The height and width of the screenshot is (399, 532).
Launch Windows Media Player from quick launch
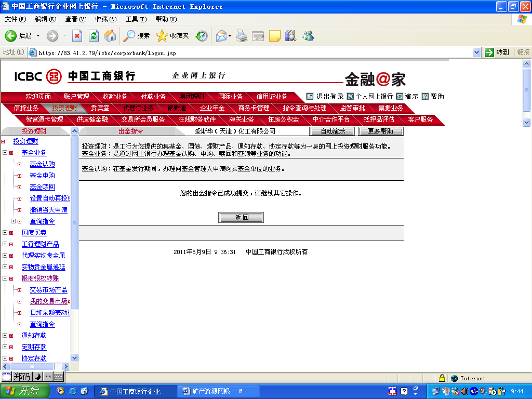pyautogui.click(x=60, y=391)
